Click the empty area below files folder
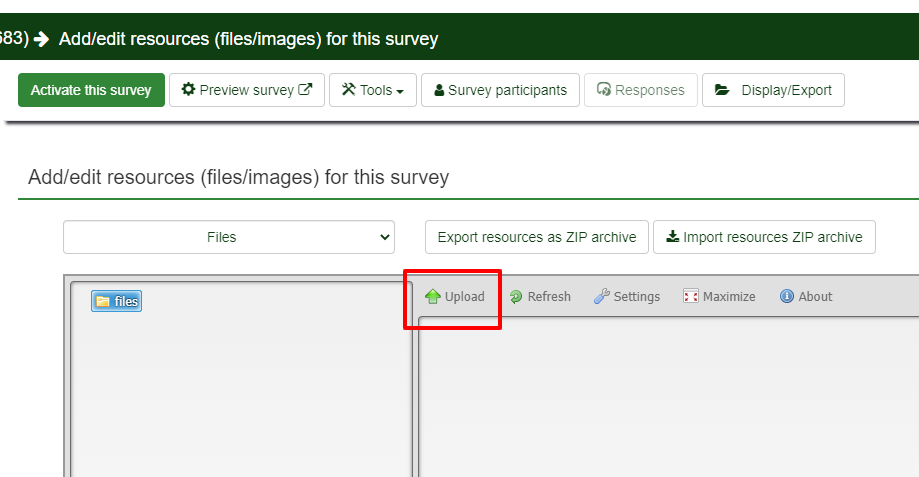This screenshot has height=477, width=919. coord(240,400)
